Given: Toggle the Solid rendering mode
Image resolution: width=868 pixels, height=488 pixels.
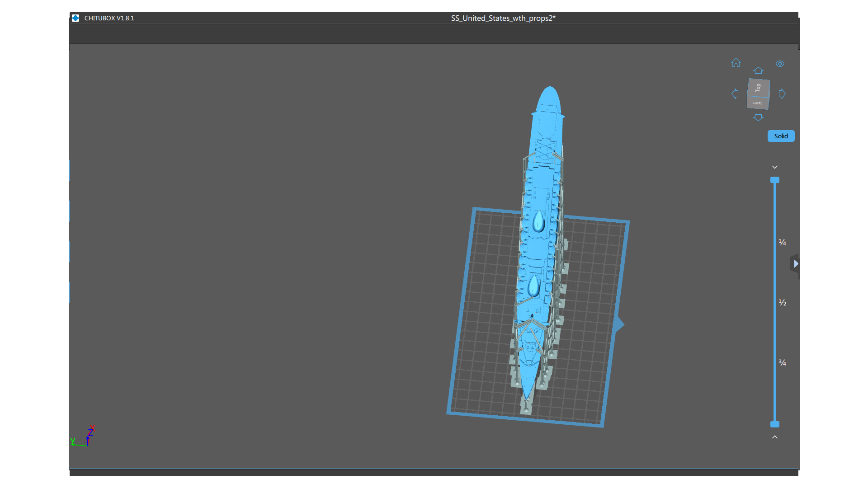Looking at the screenshot, I should [781, 136].
